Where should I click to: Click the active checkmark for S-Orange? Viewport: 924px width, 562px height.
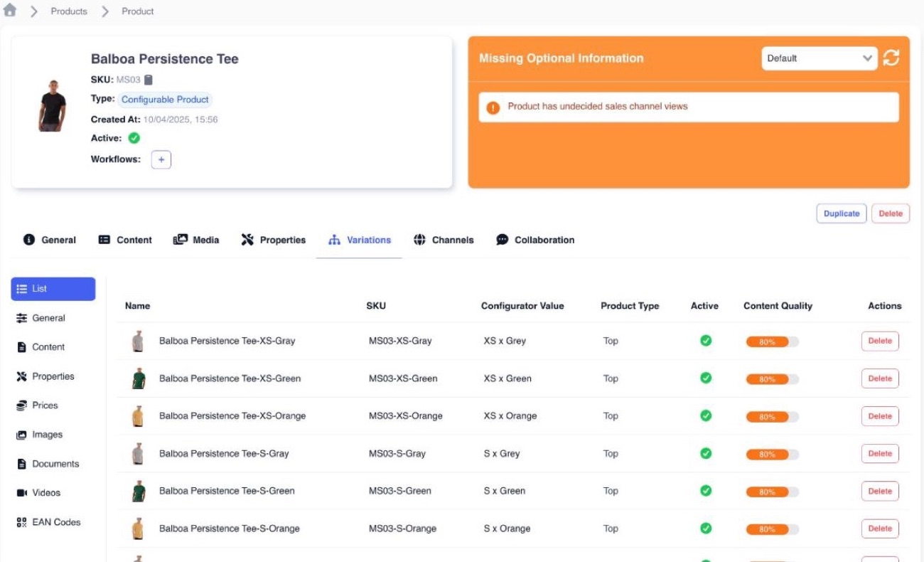tap(706, 528)
